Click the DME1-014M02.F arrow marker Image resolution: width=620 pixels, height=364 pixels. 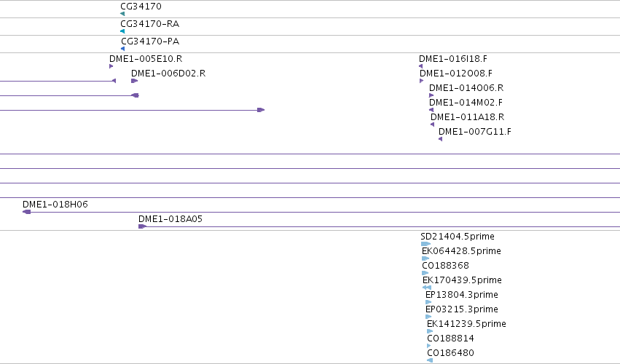coord(431,110)
